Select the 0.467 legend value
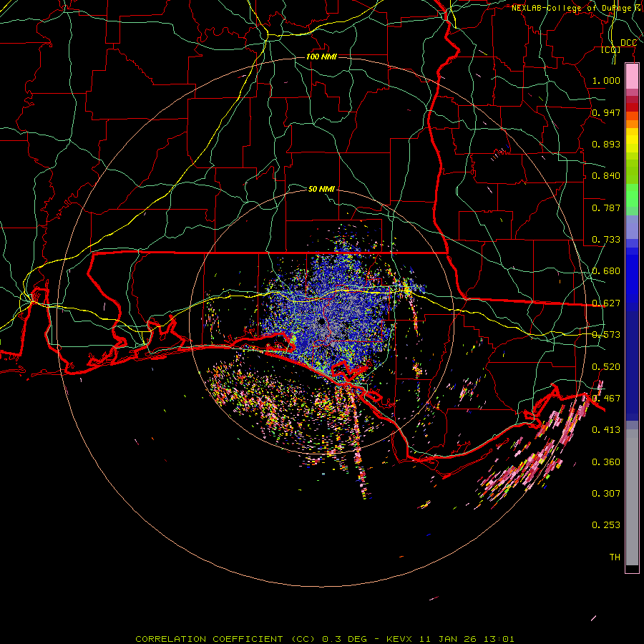Image resolution: width=644 pixels, height=644 pixels. point(606,399)
